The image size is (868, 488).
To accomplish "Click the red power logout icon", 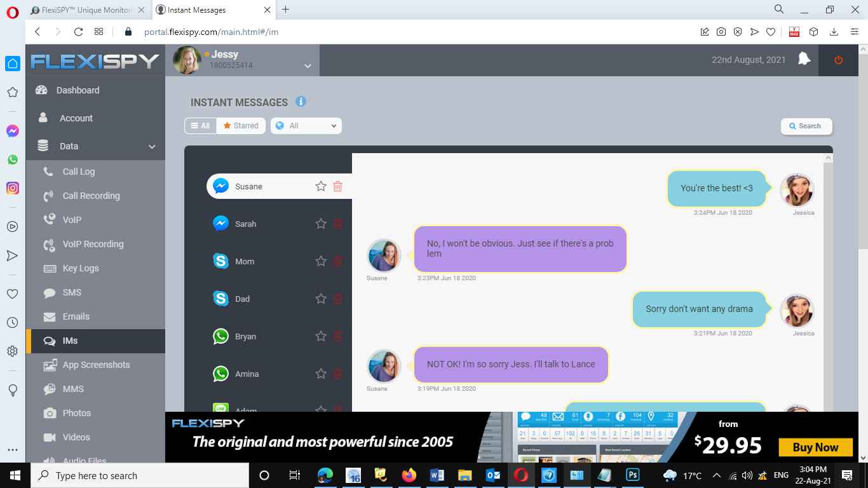I will [839, 60].
